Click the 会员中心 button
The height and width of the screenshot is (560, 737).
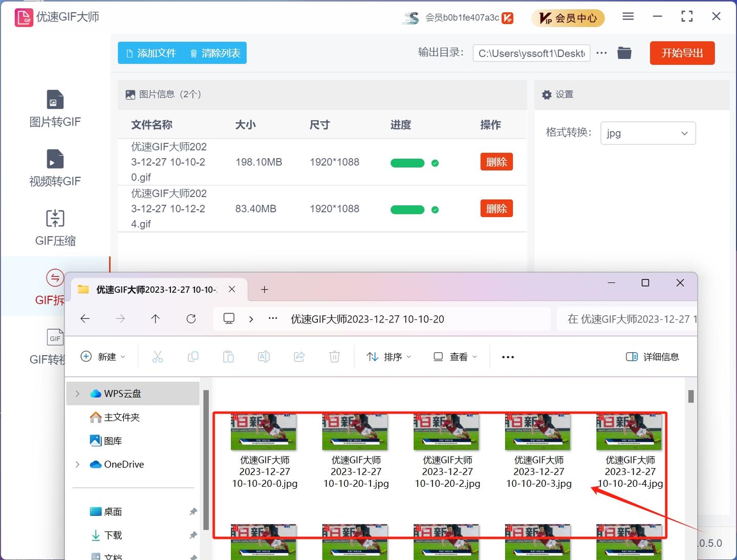(568, 18)
